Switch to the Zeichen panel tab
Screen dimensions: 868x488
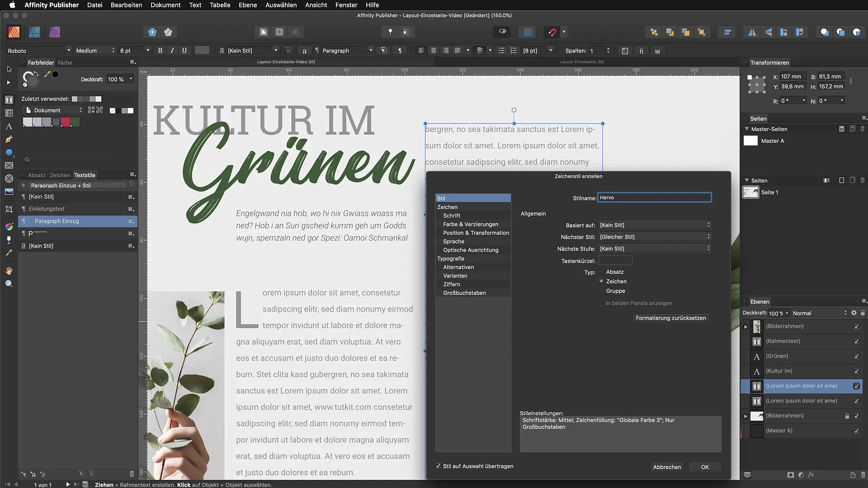(x=60, y=175)
